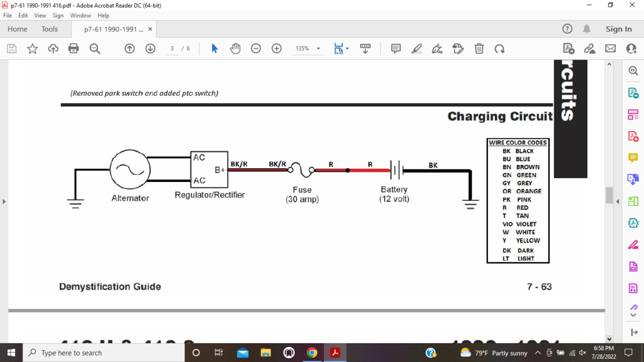Viewport: 644px width, 362px height.
Task: Click the trash delete icon
Action: tap(479, 48)
